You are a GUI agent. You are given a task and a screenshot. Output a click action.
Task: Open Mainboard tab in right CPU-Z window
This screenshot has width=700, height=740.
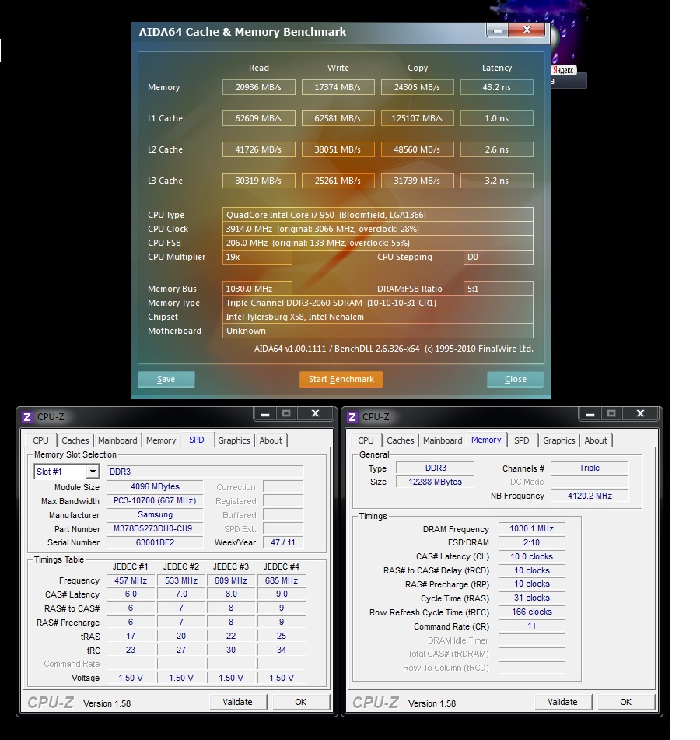[443, 440]
